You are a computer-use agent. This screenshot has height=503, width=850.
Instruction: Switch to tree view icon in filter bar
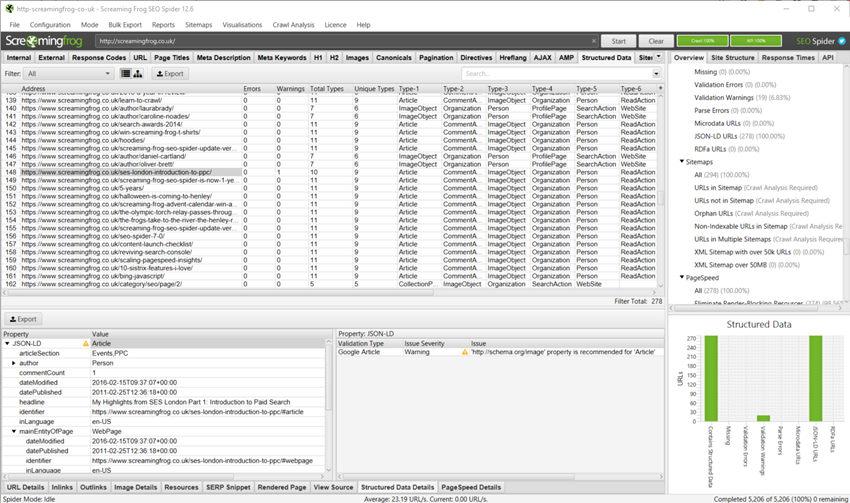[x=138, y=73]
